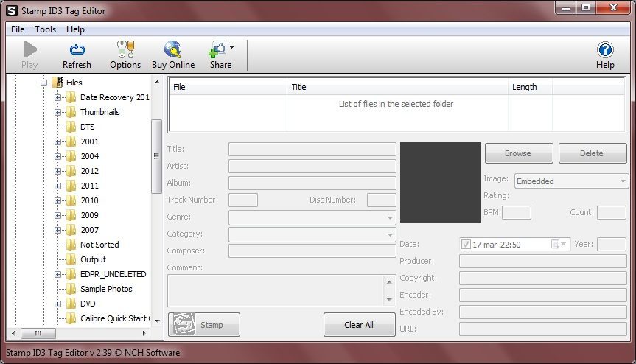
Task: Expand the EDPR_UNDELETED folder node
Action: click(x=57, y=274)
